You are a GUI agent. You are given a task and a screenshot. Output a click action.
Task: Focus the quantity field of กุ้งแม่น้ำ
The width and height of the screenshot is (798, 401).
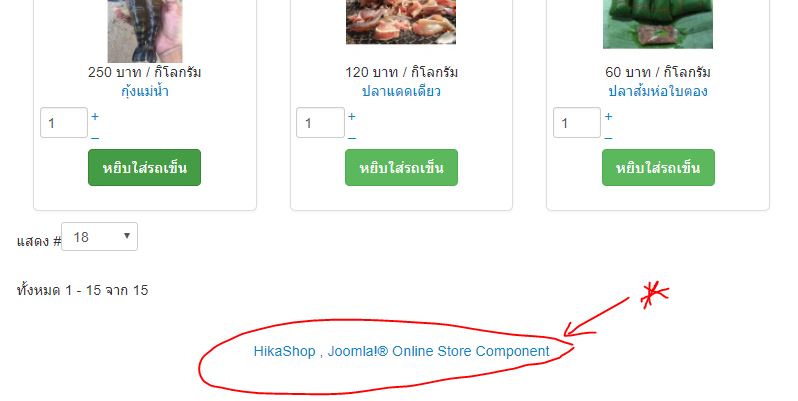point(64,123)
